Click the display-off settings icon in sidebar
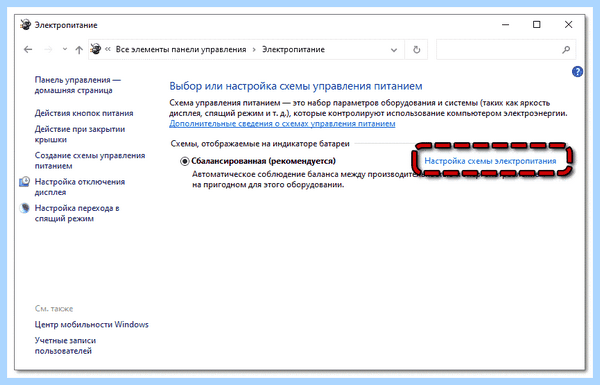 24,181
